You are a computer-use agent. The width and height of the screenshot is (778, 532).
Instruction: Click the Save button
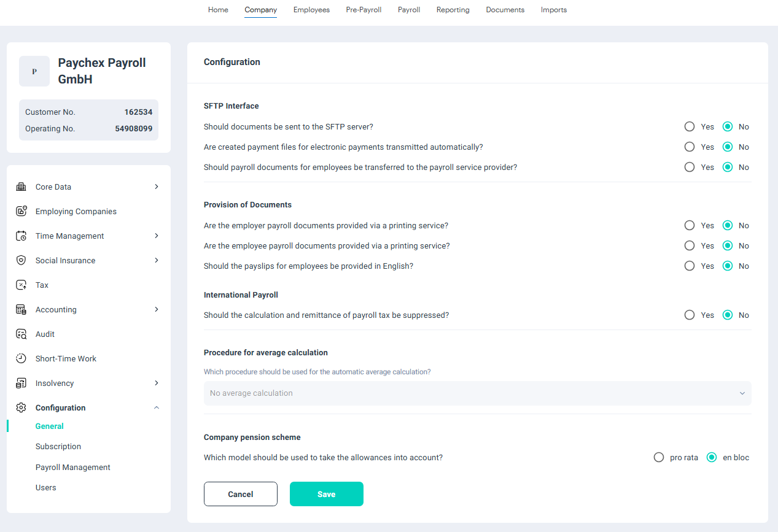coord(327,494)
